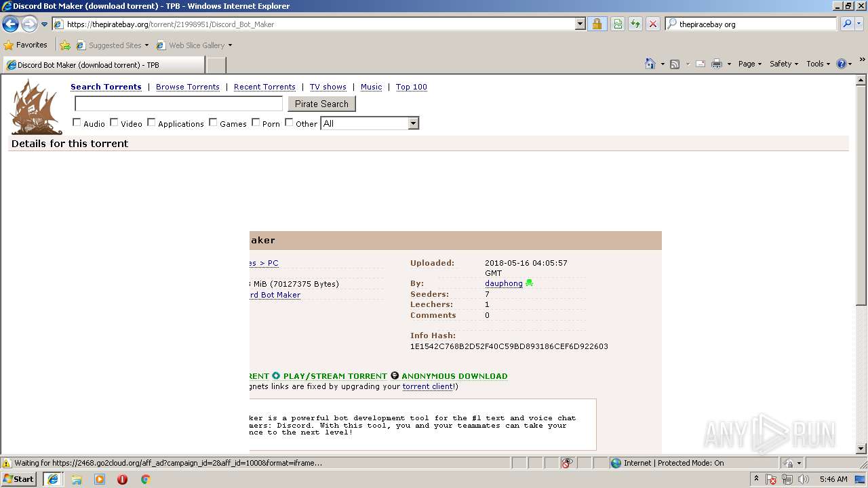This screenshot has width=868, height=488.
Task: Click the Home page icon
Action: tap(650, 64)
